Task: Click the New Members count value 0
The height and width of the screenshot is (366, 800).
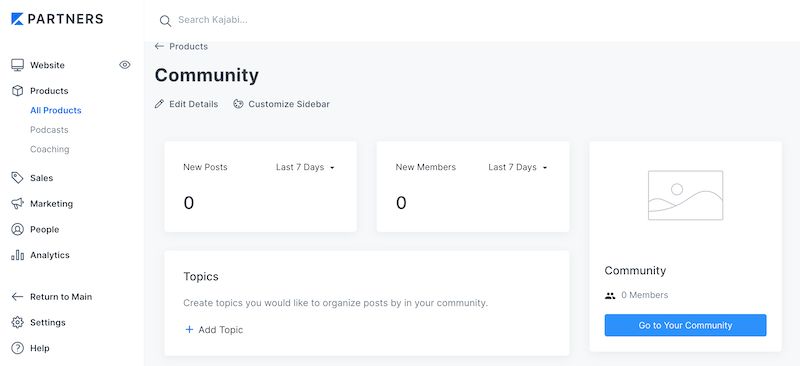Action: [401, 203]
